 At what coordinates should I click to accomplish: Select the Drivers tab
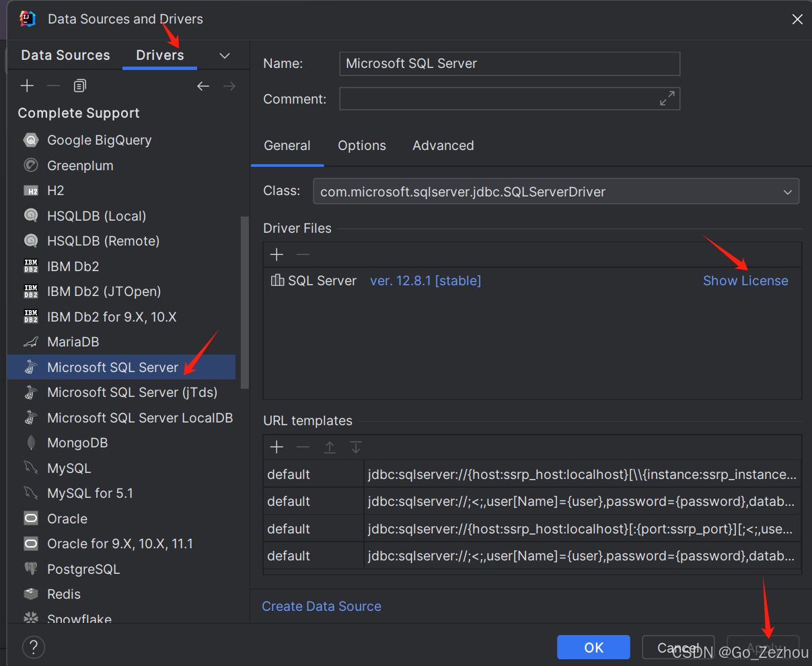coord(160,55)
